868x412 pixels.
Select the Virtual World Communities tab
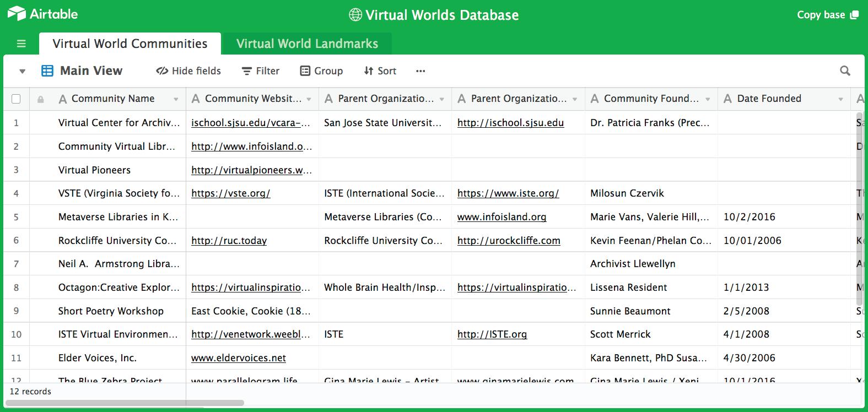tap(130, 44)
